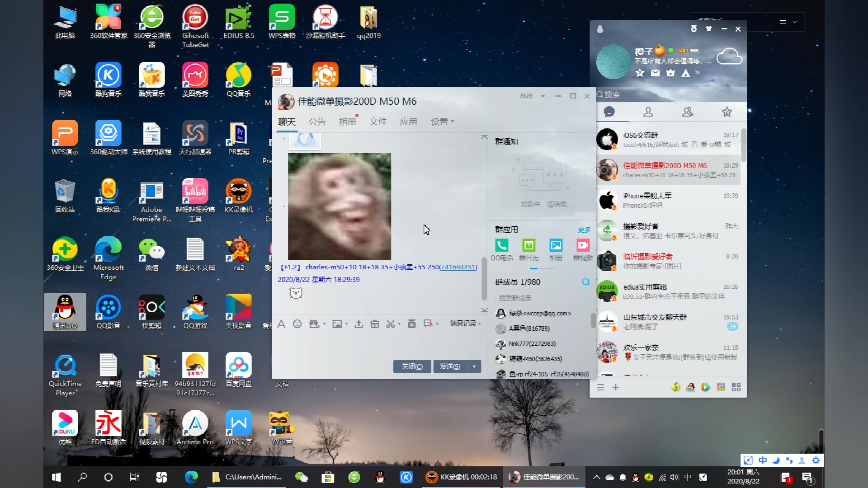Viewport: 868px width, 488px height.
Task: Open 设置 dropdown in chat window
Action: [442, 122]
